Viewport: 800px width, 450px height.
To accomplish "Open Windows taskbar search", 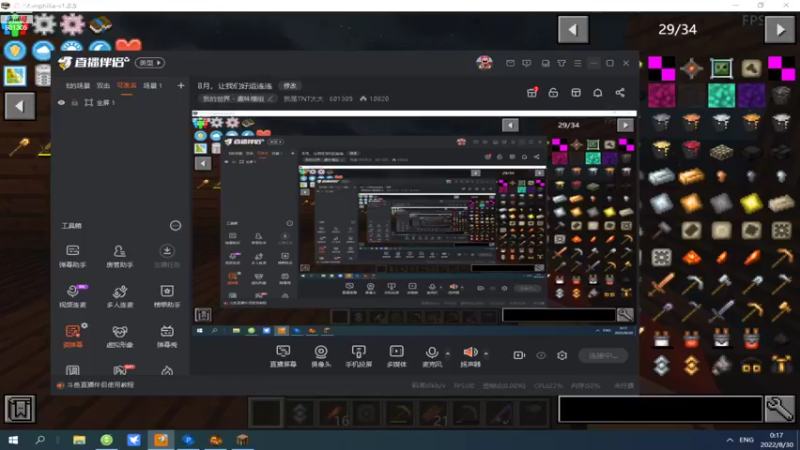I will click(x=40, y=439).
